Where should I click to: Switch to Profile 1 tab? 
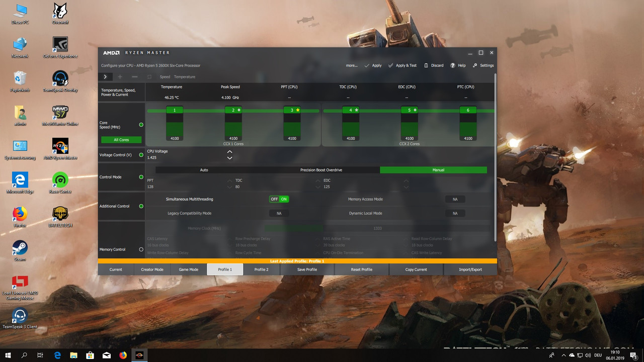point(225,269)
